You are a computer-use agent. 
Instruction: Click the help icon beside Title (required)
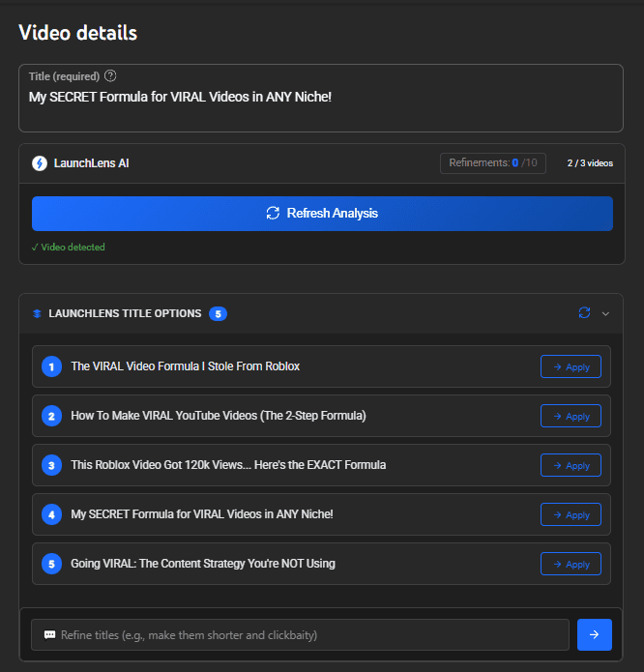(x=110, y=76)
